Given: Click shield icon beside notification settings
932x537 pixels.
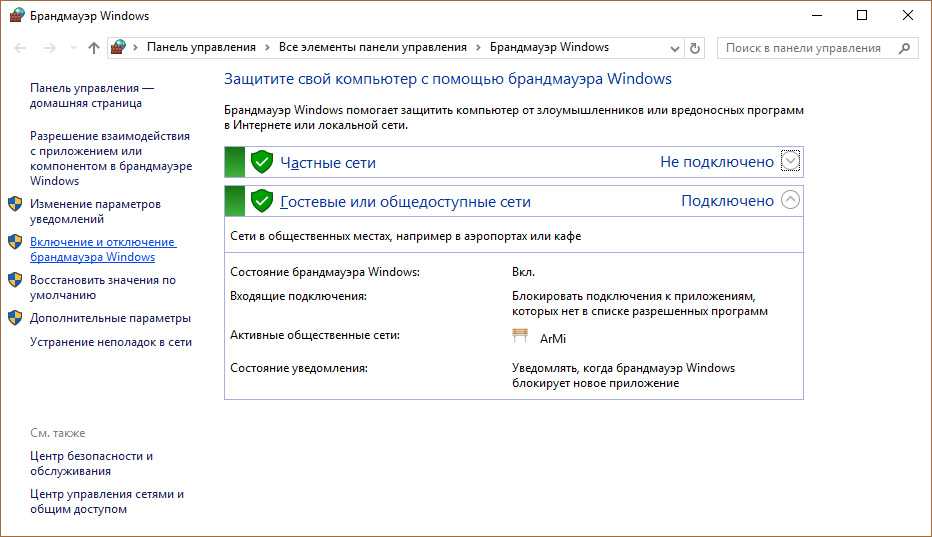Looking at the screenshot, I should [x=15, y=204].
